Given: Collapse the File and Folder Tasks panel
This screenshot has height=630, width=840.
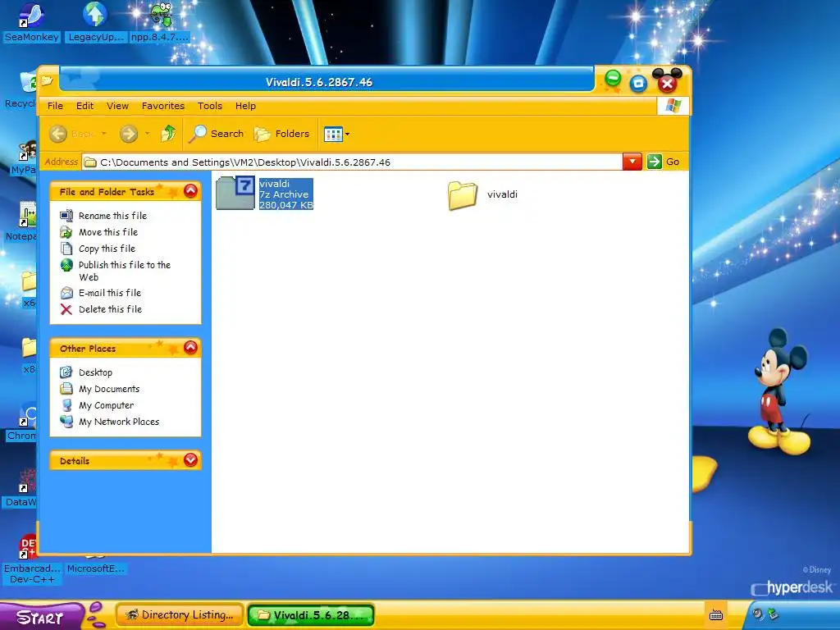Looking at the screenshot, I should point(190,190).
